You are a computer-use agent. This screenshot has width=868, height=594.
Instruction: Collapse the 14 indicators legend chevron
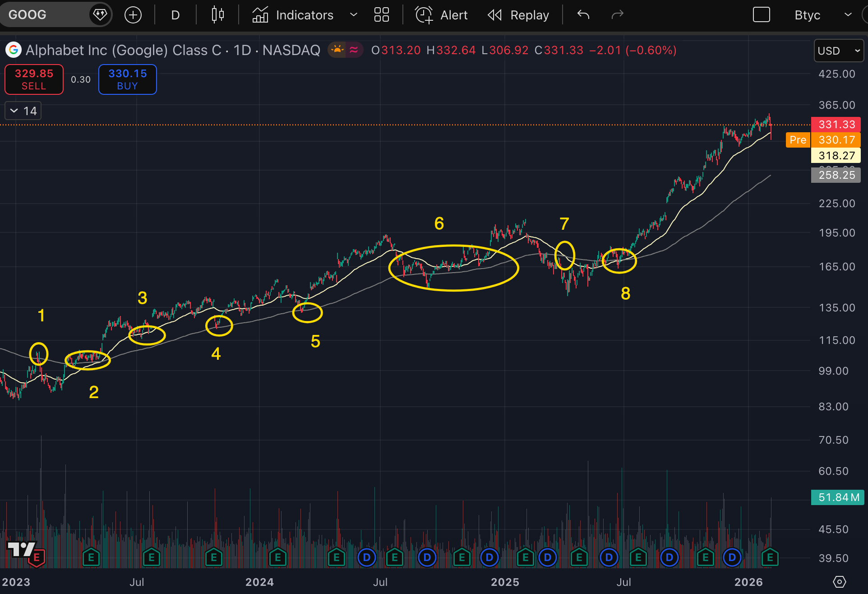[14, 111]
